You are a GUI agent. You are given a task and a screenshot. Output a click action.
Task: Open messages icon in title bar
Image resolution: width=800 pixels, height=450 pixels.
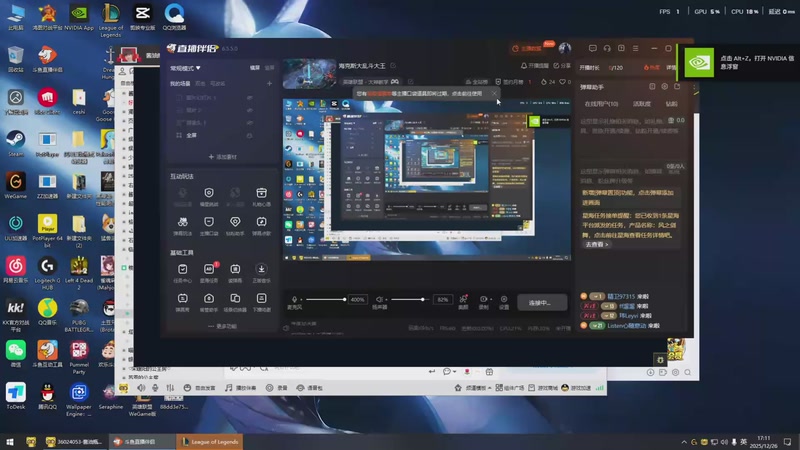592,48
